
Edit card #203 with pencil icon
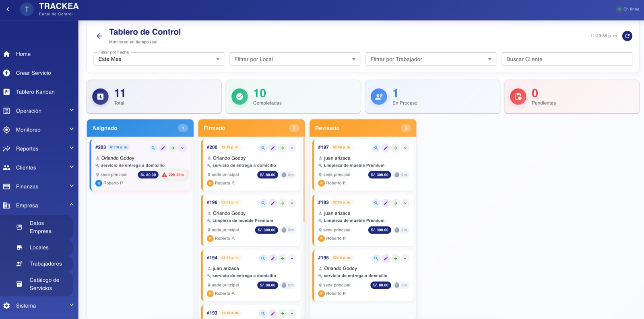point(163,148)
